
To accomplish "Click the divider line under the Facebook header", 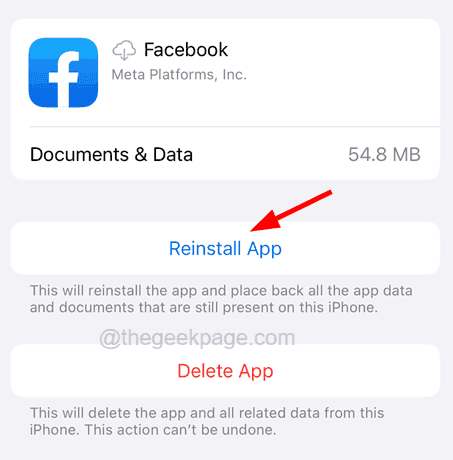I will [235, 127].
